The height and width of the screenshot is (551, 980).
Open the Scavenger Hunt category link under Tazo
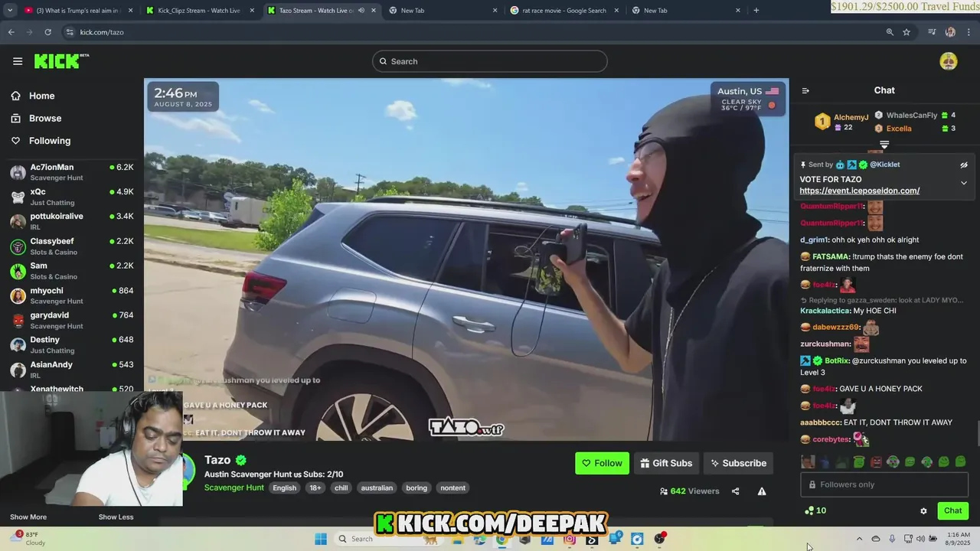click(234, 487)
